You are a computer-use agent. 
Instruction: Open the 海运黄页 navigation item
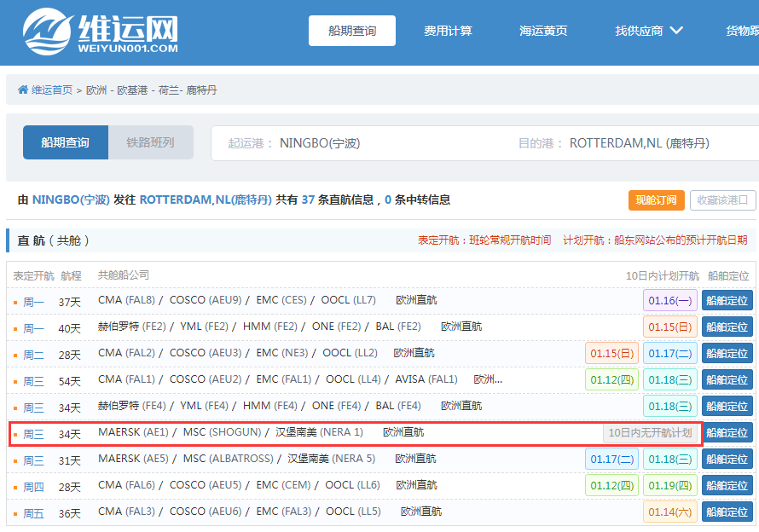(543, 28)
